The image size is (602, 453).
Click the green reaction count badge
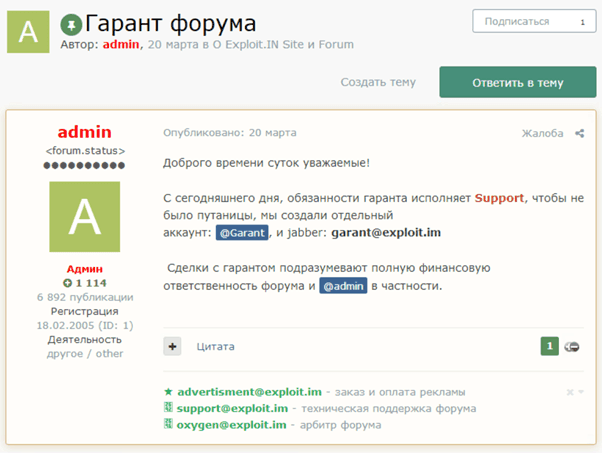click(549, 346)
